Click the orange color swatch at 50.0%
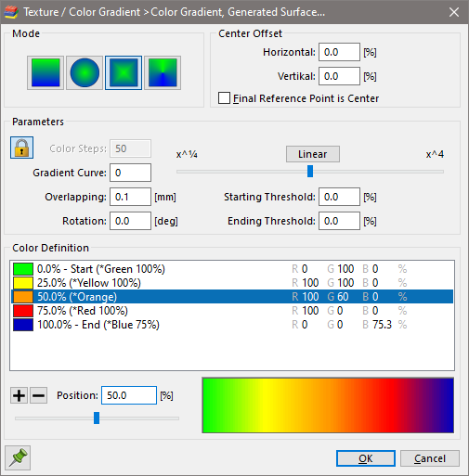The image size is (469, 476). coord(23,297)
